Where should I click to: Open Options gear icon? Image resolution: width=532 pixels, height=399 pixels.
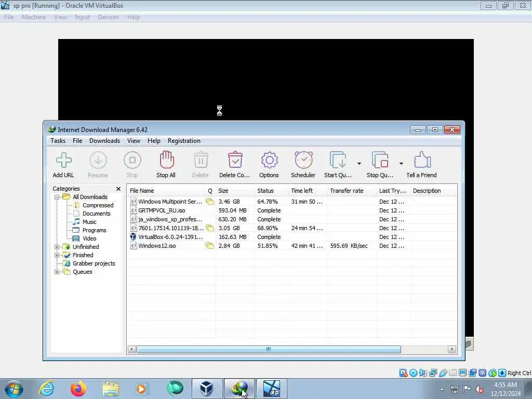tap(270, 160)
